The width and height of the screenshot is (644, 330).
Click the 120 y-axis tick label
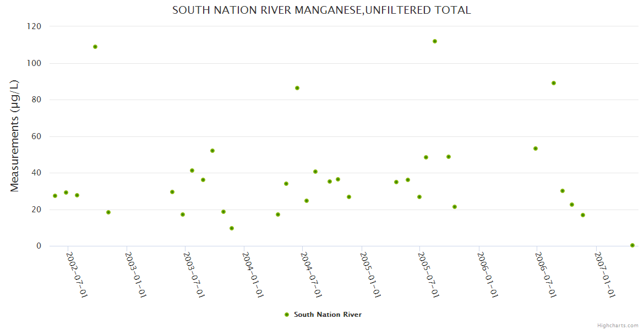(x=34, y=26)
